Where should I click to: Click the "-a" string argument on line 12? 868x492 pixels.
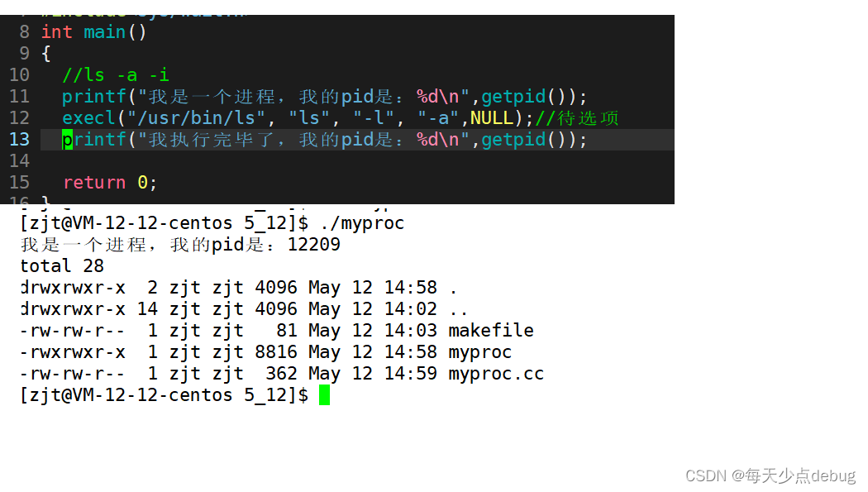click(438, 118)
